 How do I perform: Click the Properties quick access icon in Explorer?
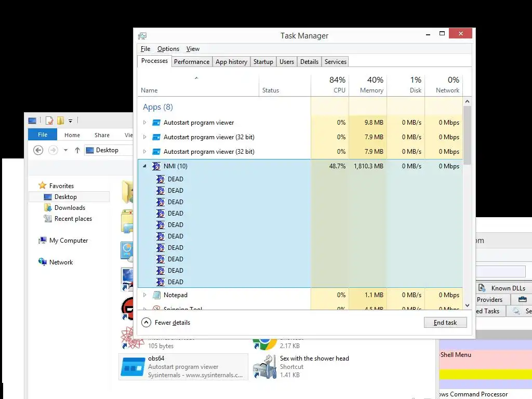pos(49,121)
